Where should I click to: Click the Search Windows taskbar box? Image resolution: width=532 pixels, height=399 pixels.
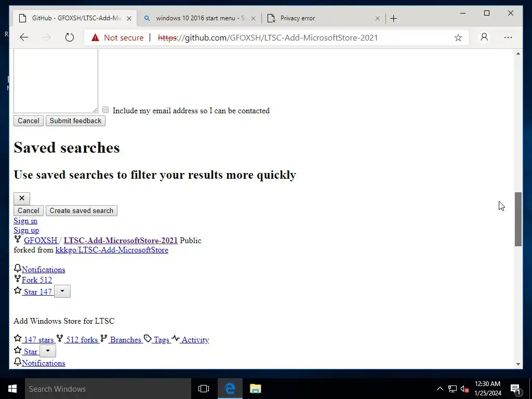(x=108, y=389)
